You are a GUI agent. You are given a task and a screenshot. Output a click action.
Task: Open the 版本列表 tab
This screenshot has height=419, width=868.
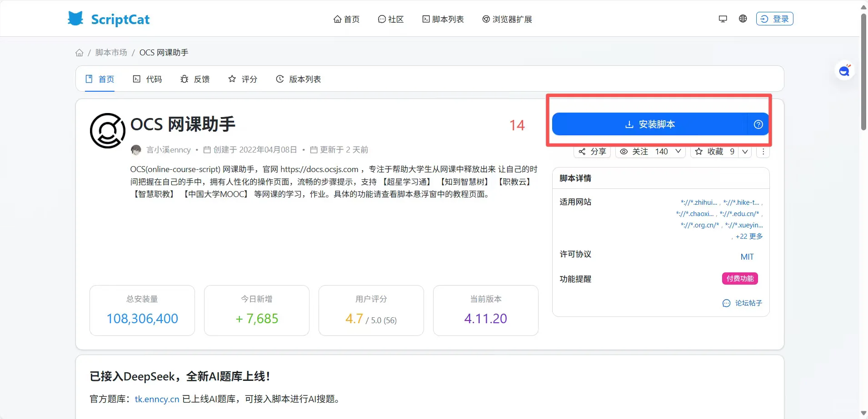coord(298,79)
